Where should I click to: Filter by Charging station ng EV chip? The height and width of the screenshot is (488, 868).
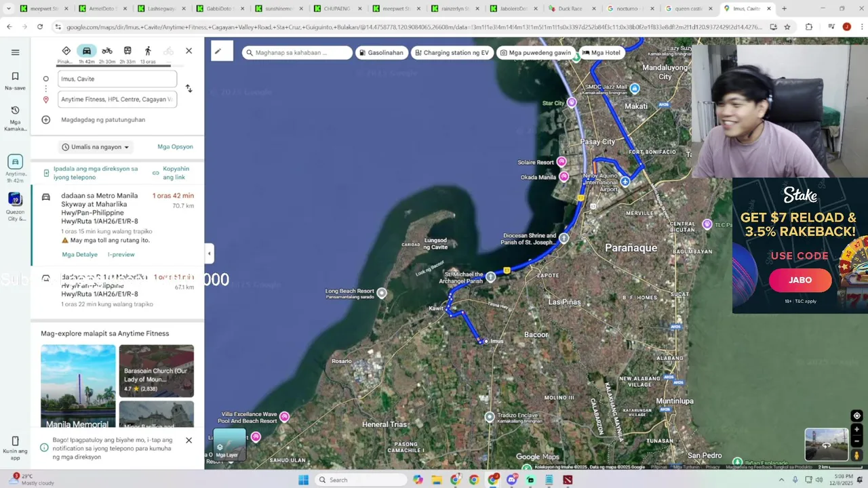[452, 53]
